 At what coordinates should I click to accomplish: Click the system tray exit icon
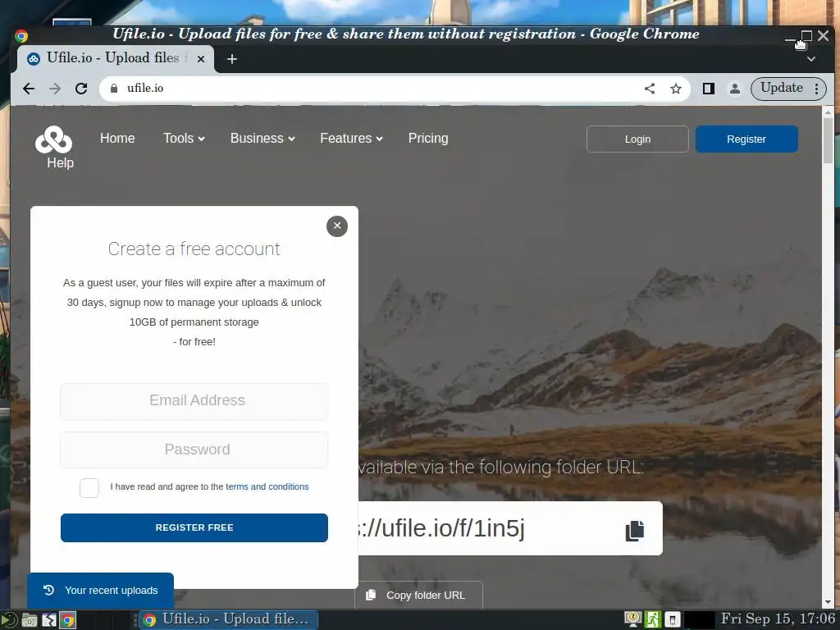click(x=652, y=620)
